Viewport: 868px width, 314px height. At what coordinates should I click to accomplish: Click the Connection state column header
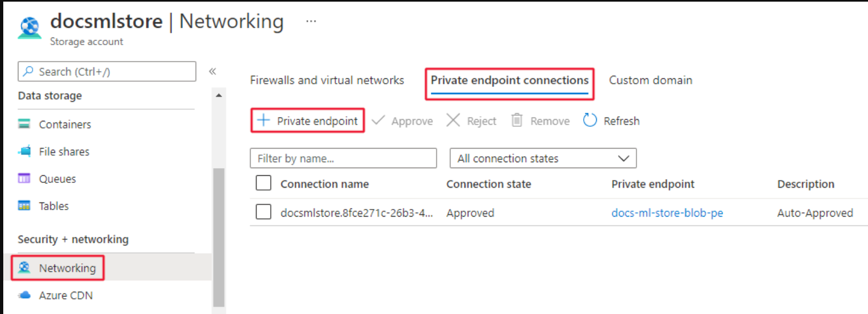(488, 184)
